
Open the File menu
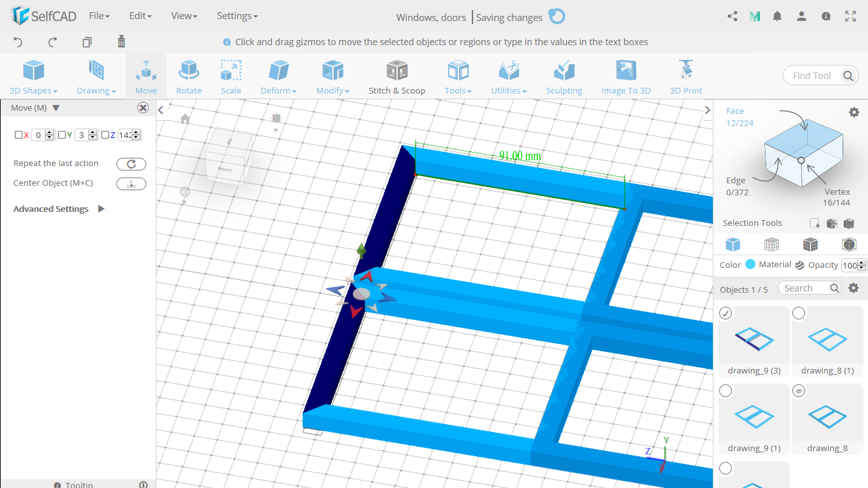(x=99, y=16)
